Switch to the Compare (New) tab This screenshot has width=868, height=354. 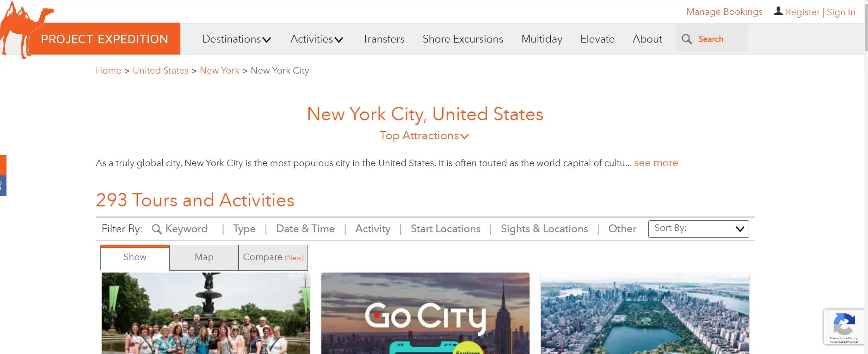click(x=273, y=257)
